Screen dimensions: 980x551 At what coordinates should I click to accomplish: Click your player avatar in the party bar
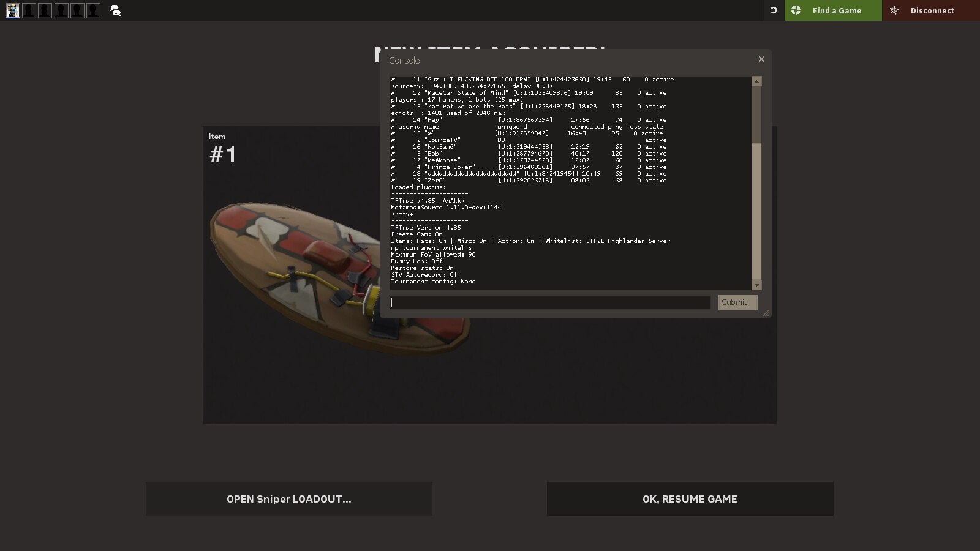click(13, 10)
